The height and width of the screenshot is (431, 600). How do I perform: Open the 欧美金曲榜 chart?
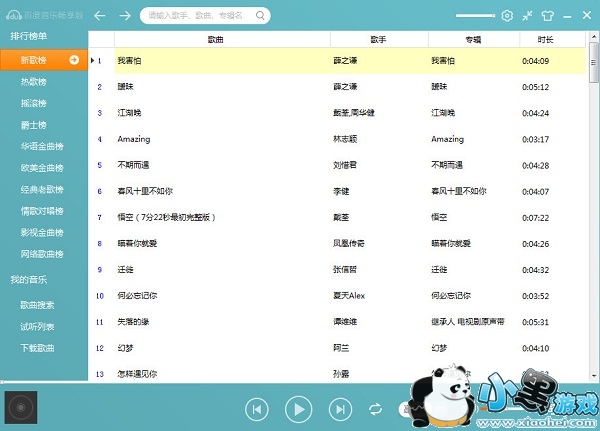[x=42, y=168]
